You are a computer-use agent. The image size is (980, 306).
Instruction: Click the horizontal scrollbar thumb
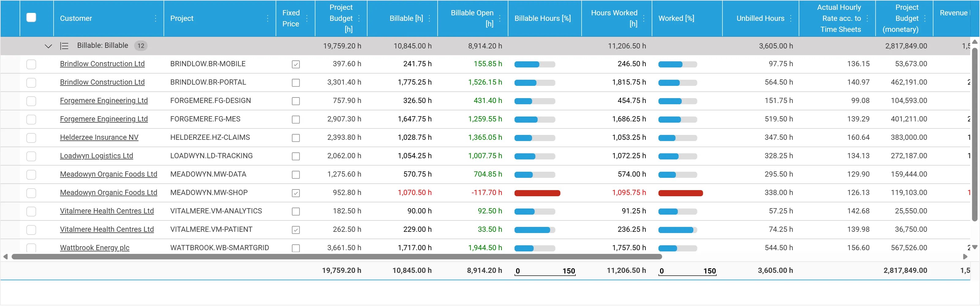(x=337, y=257)
